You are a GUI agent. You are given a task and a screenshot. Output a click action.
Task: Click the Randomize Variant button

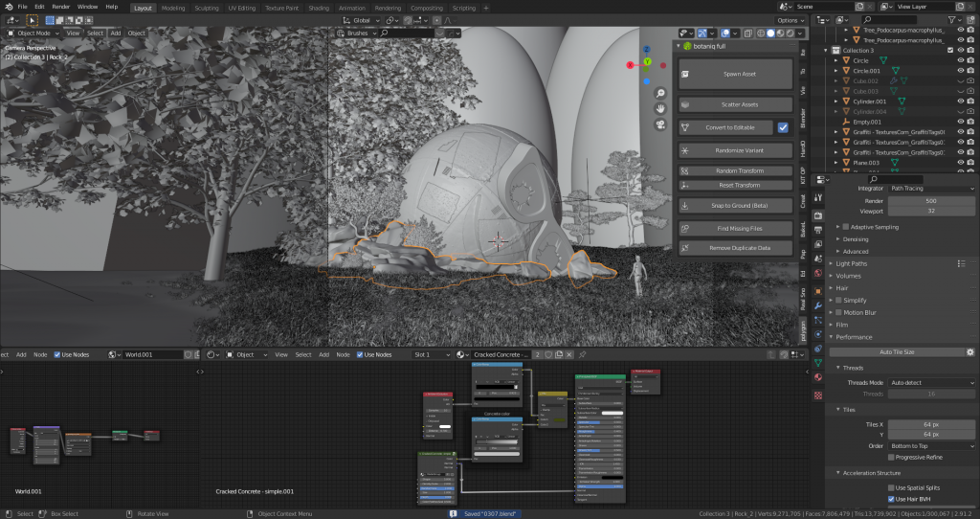coord(736,150)
